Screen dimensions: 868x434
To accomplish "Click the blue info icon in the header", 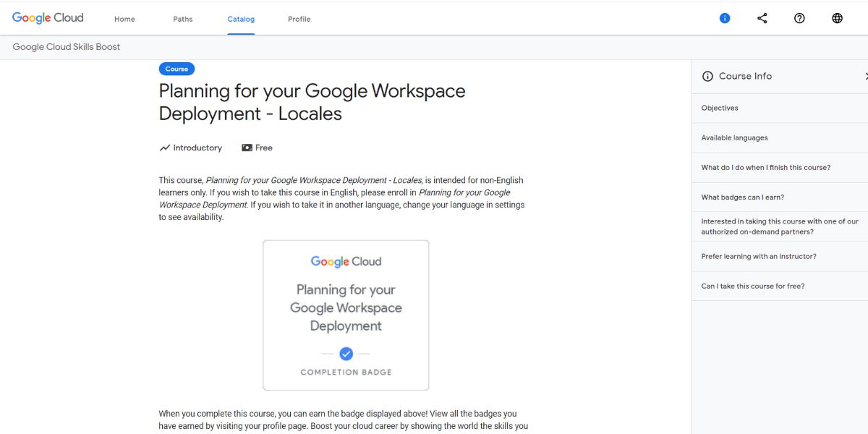I will coord(724,17).
